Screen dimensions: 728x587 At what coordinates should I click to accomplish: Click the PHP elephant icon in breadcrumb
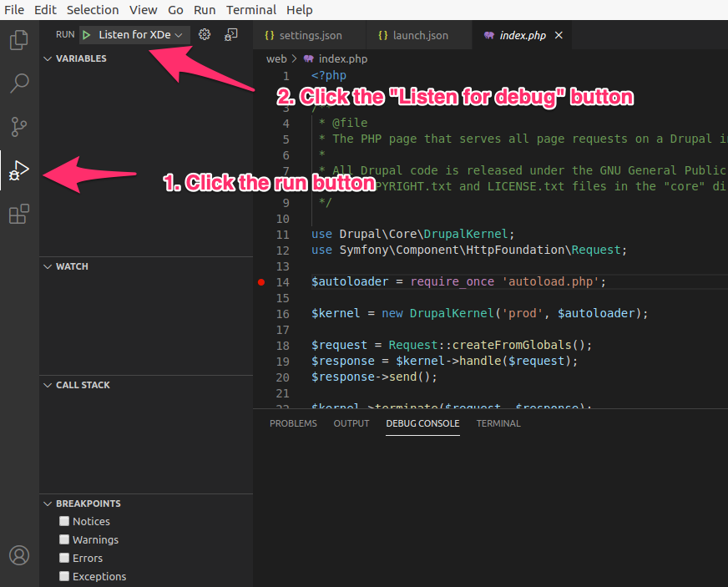tap(308, 59)
